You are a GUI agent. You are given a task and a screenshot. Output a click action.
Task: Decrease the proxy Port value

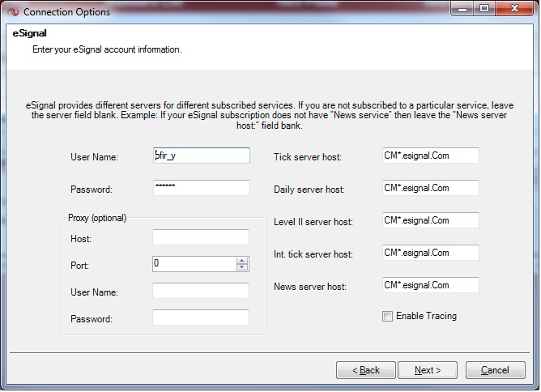(242, 267)
